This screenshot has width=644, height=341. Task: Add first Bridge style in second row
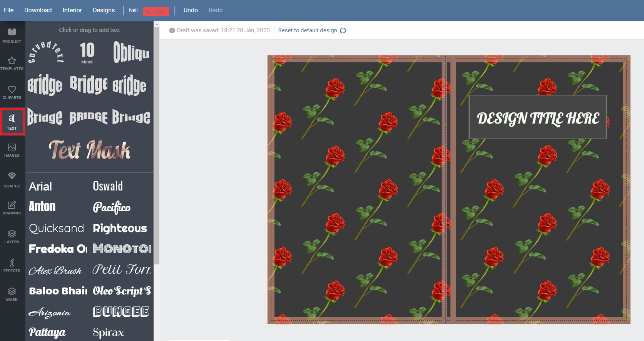point(45,85)
